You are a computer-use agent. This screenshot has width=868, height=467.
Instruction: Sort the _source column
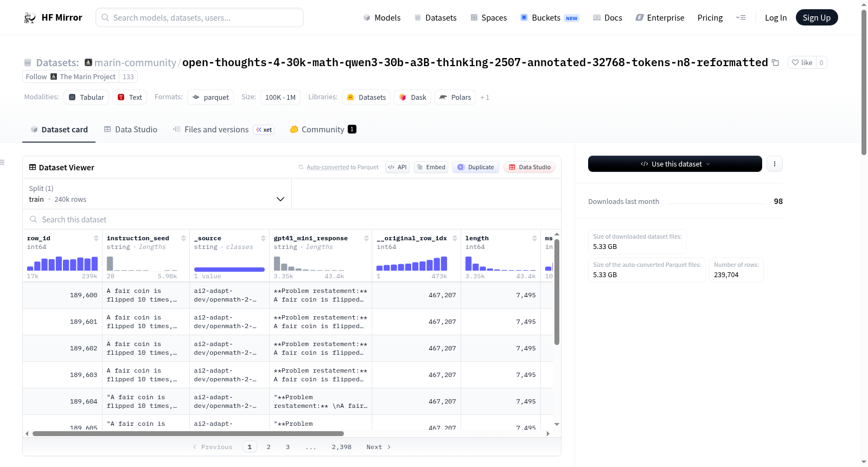coord(263,238)
